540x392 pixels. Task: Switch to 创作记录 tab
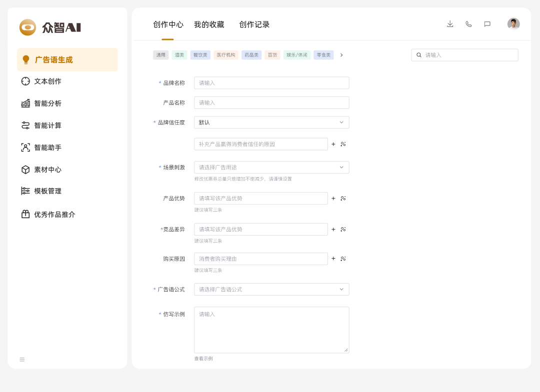254,24
